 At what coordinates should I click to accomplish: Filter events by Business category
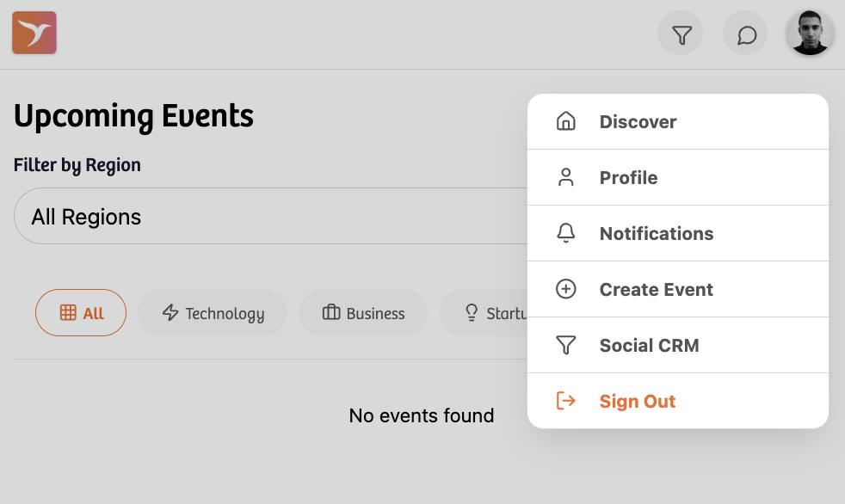pyautogui.click(x=363, y=313)
